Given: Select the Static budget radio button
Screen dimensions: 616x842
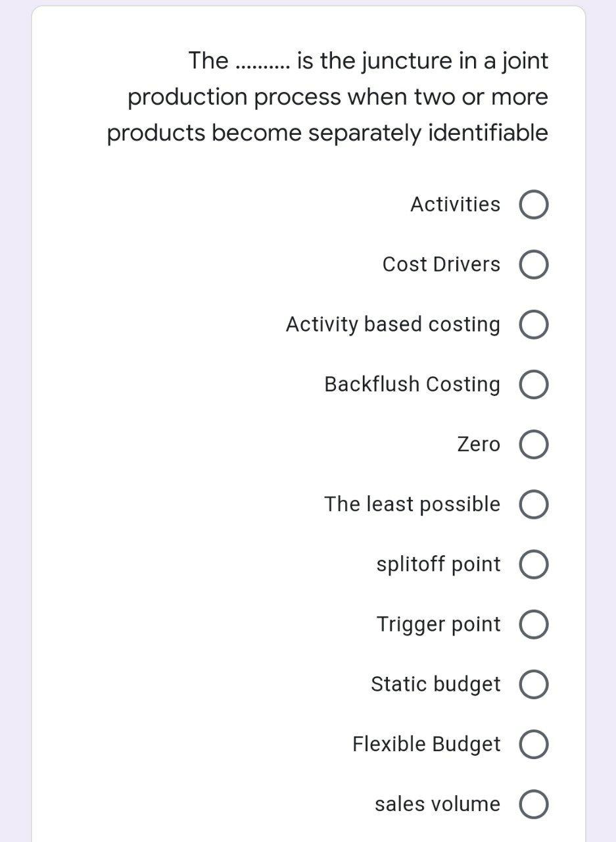Looking at the screenshot, I should click(533, 683).
